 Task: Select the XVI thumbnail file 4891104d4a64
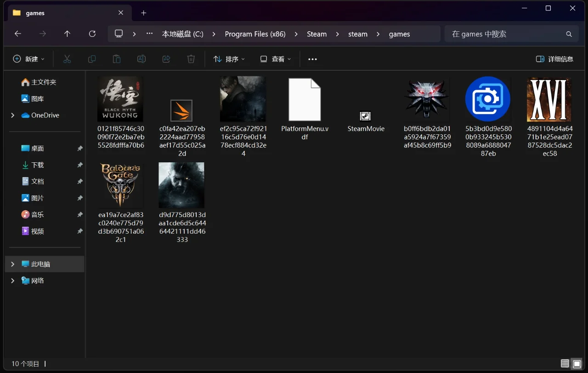550,117
